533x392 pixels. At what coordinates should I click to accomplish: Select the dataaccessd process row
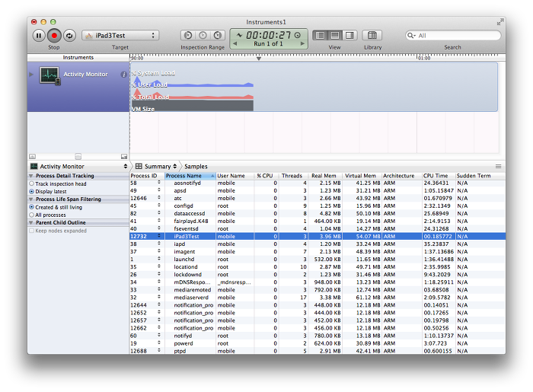pyautogui.click(x=318, y=213)
